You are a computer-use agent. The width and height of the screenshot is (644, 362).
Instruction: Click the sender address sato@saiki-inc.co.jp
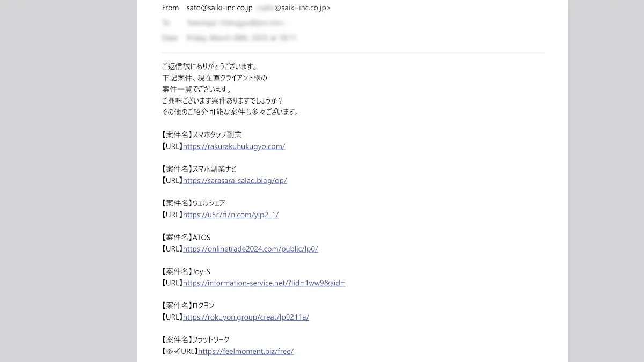tap(219, 8)
